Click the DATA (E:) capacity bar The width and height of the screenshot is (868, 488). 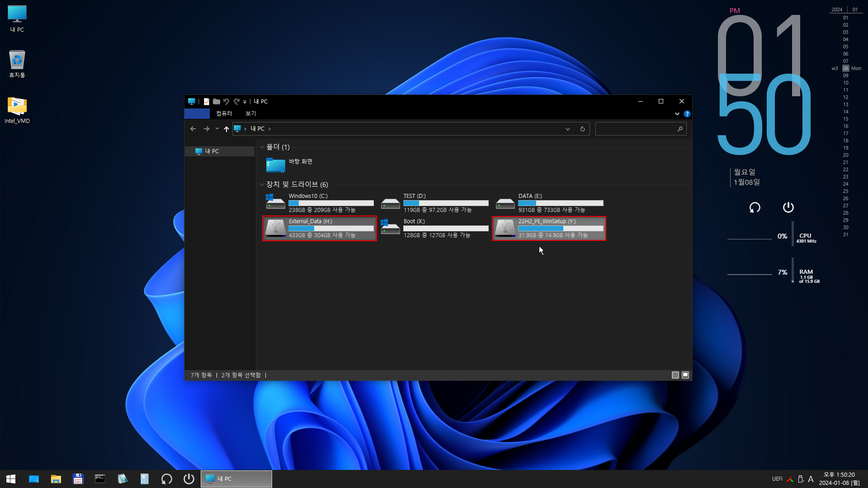pyautogui.click(x=561, y=203)
